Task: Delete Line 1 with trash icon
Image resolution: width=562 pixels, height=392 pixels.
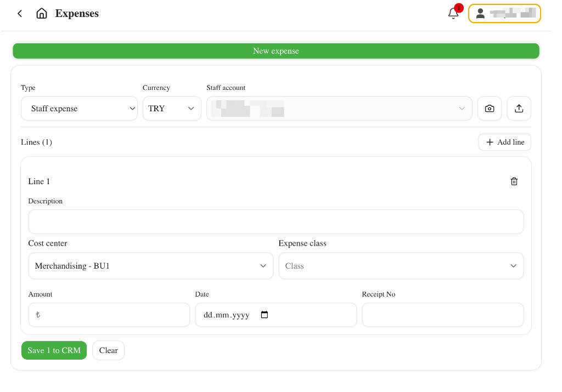Action: [514, 181]
